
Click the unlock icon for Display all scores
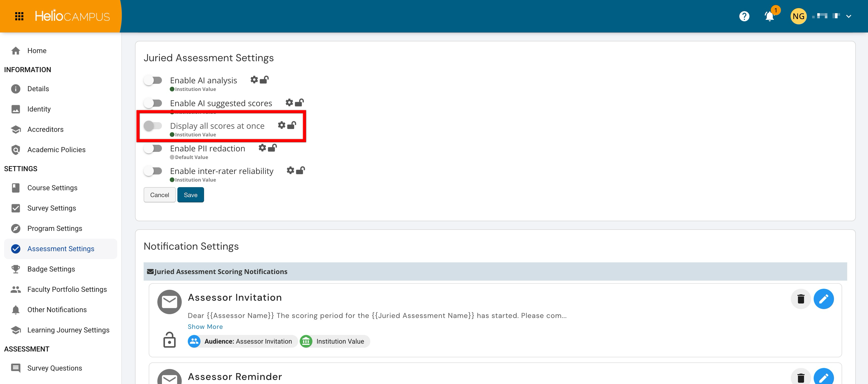tap(291, 125)
